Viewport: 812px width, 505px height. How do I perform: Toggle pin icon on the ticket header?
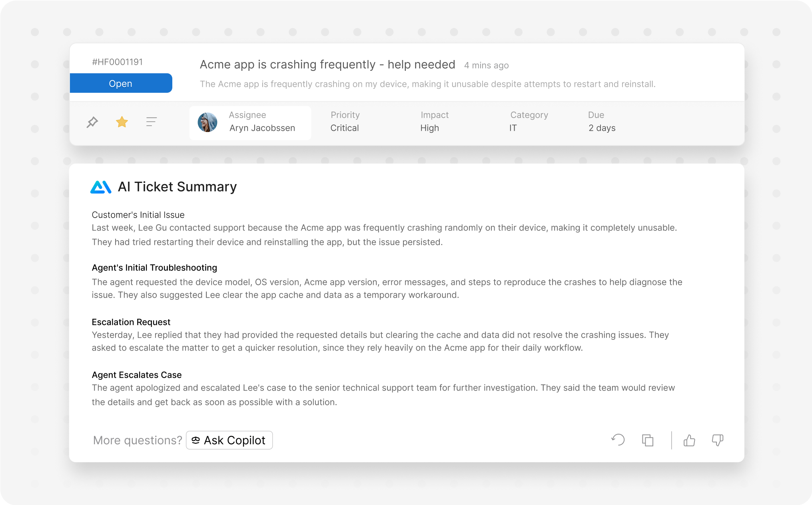click(92, 122)
